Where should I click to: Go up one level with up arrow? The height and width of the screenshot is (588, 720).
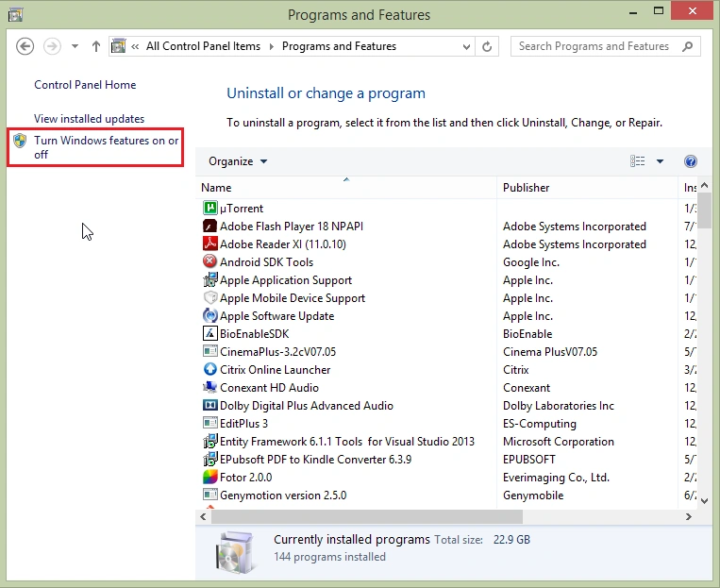click(95, 46)
